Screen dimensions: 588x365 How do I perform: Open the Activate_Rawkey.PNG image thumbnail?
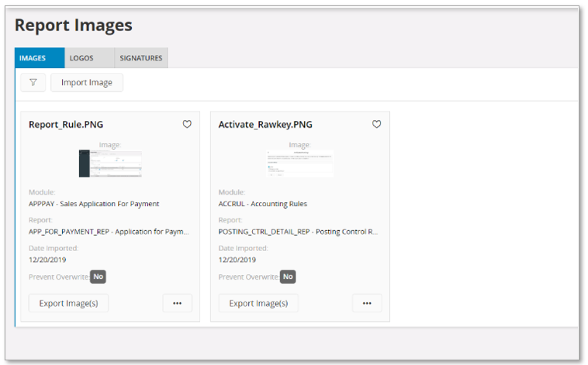(299, 164)
